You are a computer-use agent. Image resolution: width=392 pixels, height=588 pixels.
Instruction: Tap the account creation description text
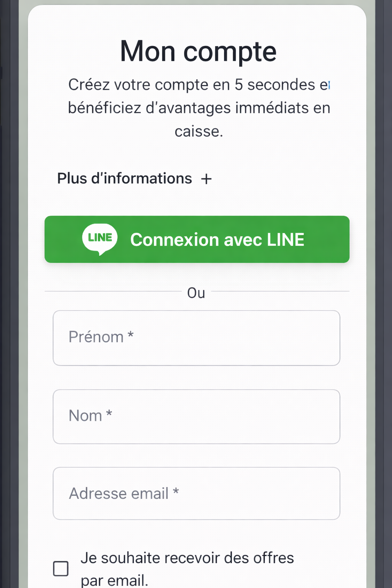click(199, 108)
